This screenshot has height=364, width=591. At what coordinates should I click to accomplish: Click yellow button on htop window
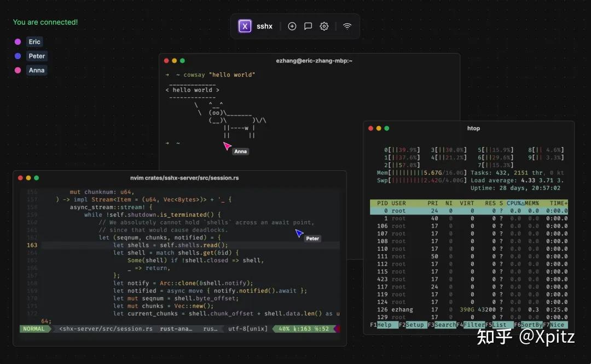pos(379,128)
